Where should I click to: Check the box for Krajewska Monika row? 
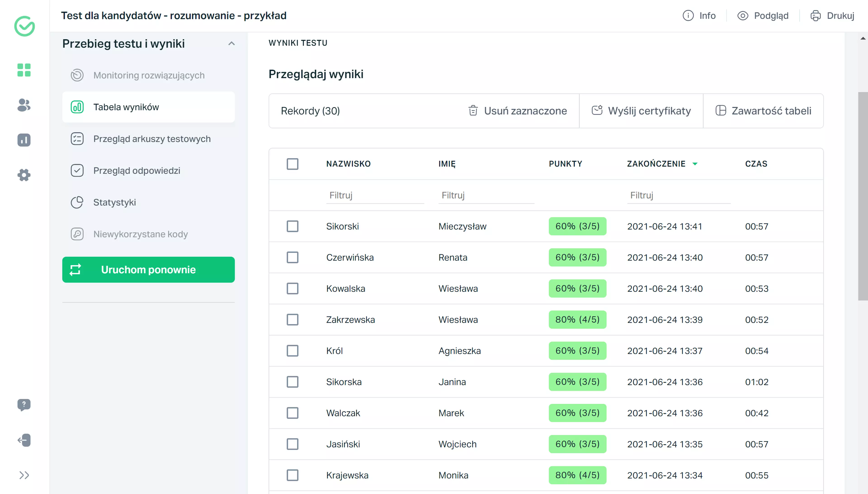[x=292, y=475]
